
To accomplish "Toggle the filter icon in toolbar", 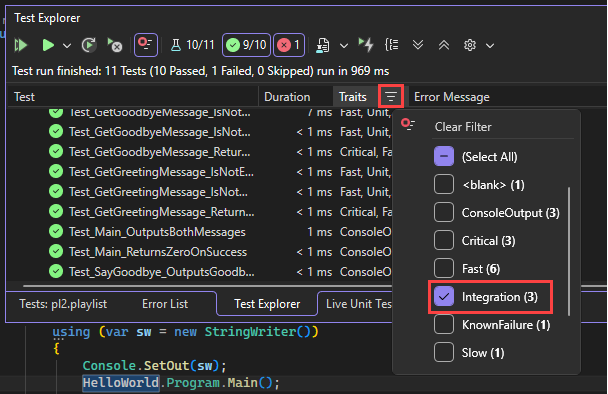I will point(146,45).
